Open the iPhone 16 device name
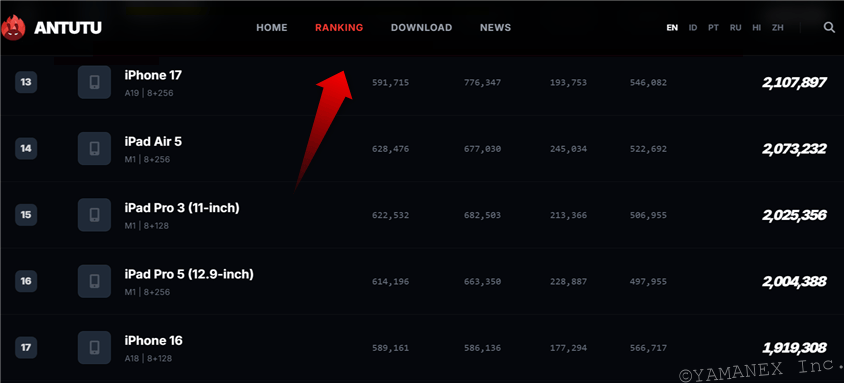 pyautogui.click(x=153, y=341)
